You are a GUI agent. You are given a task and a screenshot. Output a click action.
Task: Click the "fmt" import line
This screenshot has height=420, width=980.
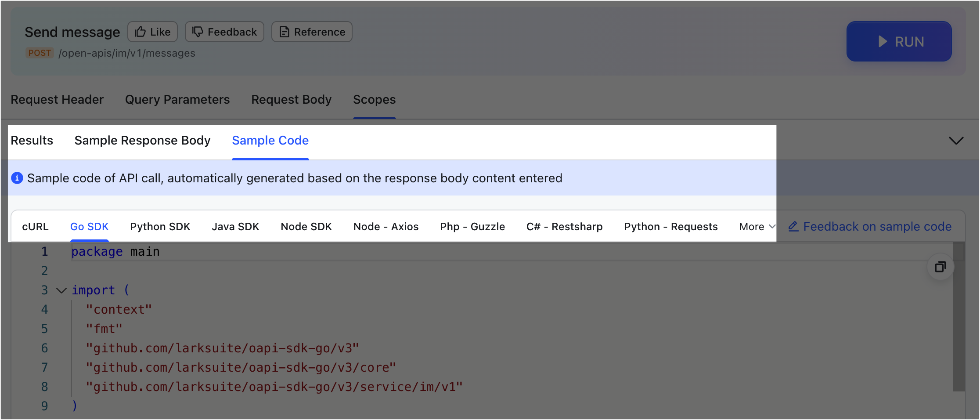pyautogui.click(x=104, y=329)
